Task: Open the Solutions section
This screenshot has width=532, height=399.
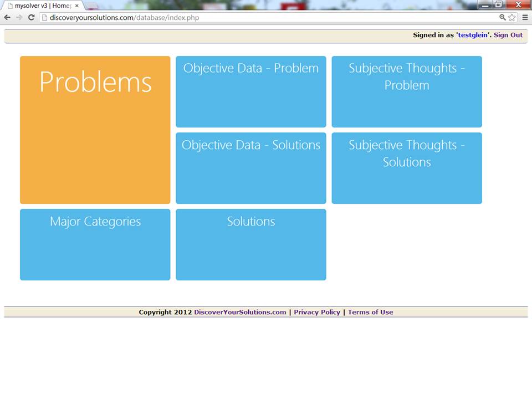Action: click(250, 244)
